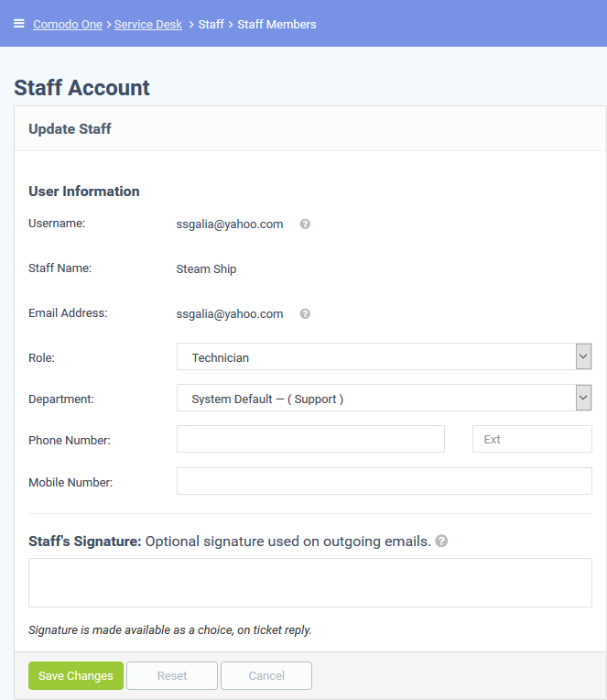The image size is (607, 700).
Task: Click Save Changes button
Action: point(76,675)
